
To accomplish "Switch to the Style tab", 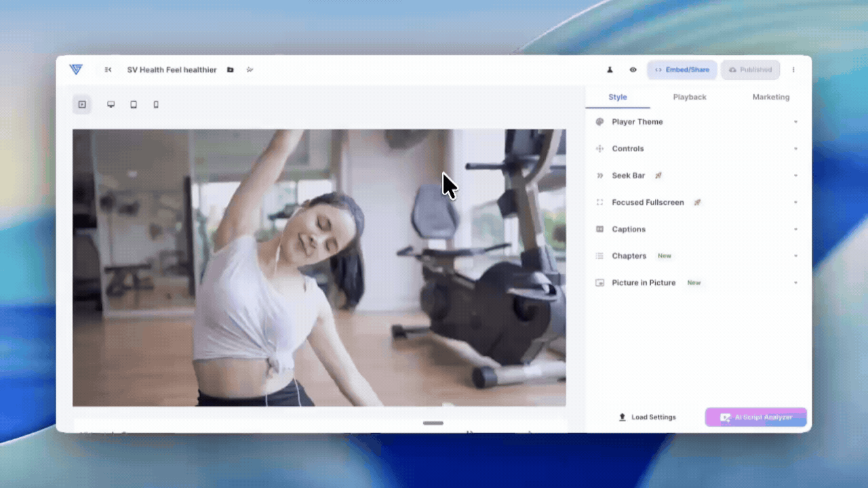I will coord(618,97).
